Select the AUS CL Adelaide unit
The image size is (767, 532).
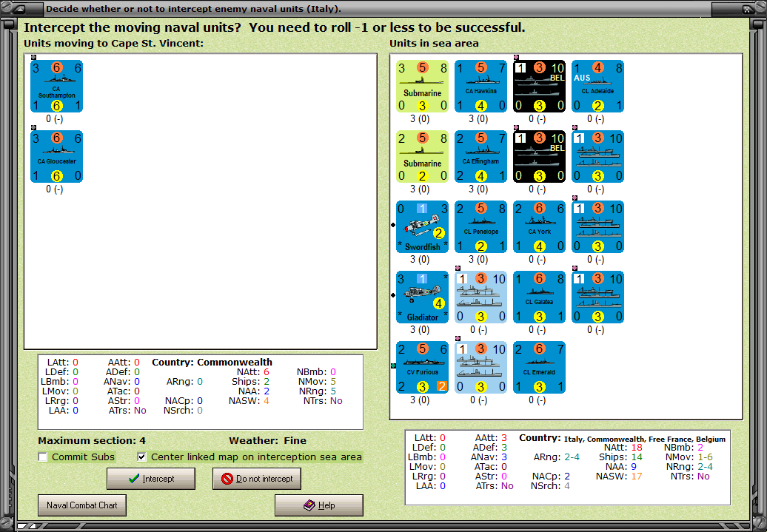coord(597,86)
